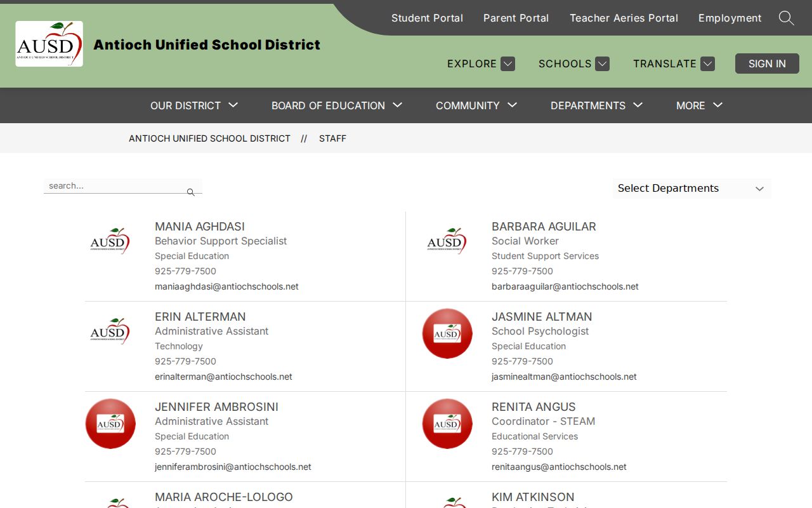812x508 pixels.
Task: Click the EXPLORE menu label
Action: (x=472, y=63)
